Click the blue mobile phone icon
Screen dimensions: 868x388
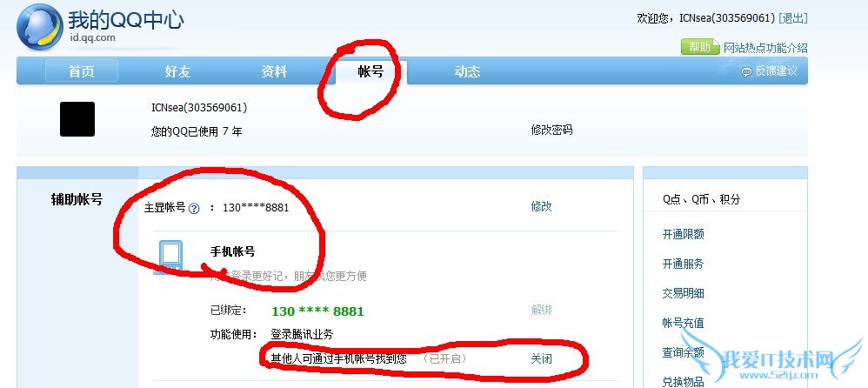coord(170,257)
